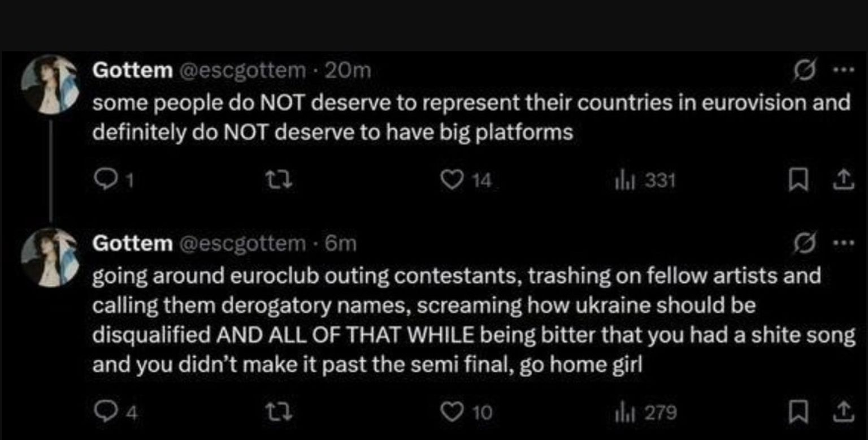Click the @escgottem handle on the 6m tweet
The image size is (868, 440).
point(242,244)
